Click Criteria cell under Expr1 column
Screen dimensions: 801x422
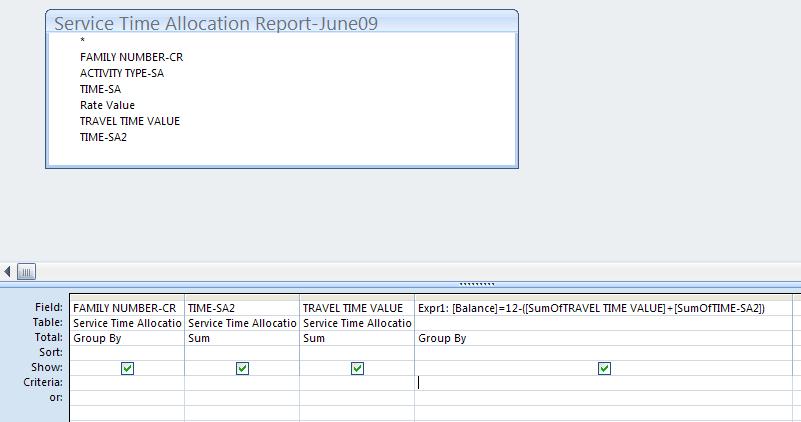(604, 383)
